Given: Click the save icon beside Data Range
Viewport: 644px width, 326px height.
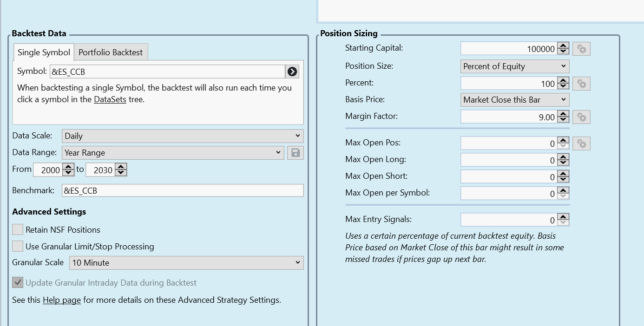Looking at the screenshot, I should click(295, 153).
